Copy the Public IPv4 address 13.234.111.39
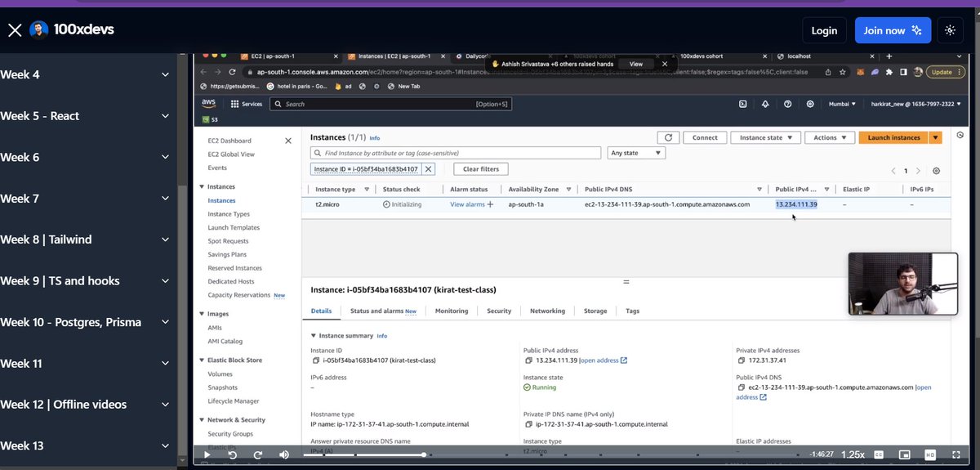Image resolution: width=980 pixels, height=470 pixels. pyautogui.click(x=528, y=360)
